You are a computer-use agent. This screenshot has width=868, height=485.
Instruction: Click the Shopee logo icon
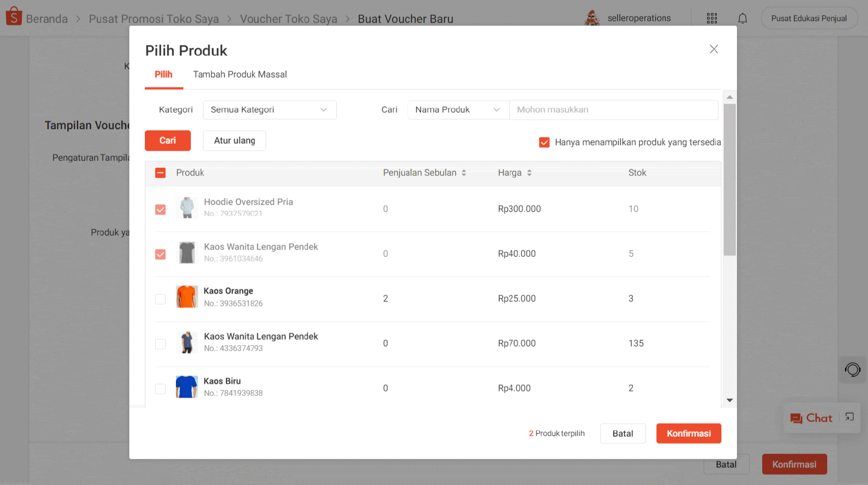point(14,17)
